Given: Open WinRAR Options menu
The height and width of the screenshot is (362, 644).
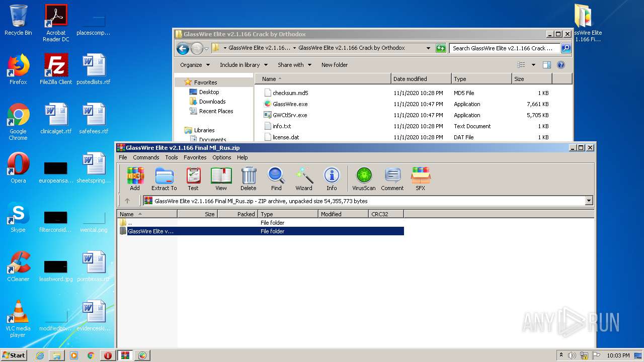Looking at the screenshot, I should (221, 157).
